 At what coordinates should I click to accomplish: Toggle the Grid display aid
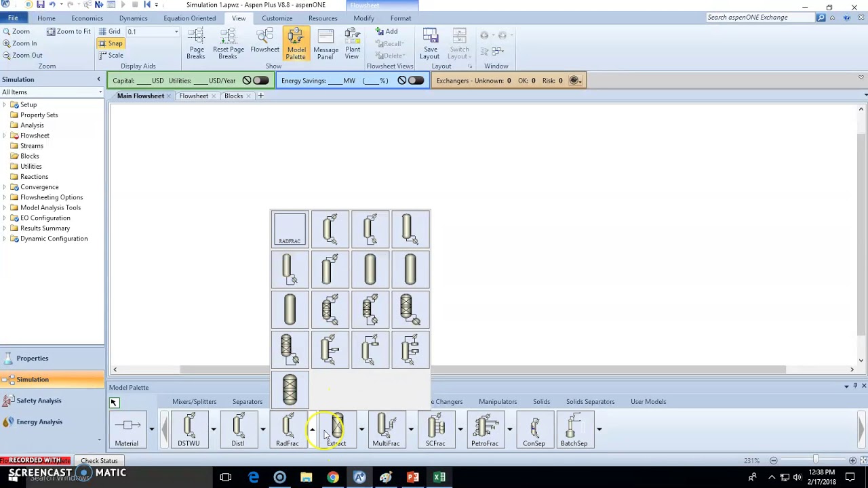coord(110,31)
